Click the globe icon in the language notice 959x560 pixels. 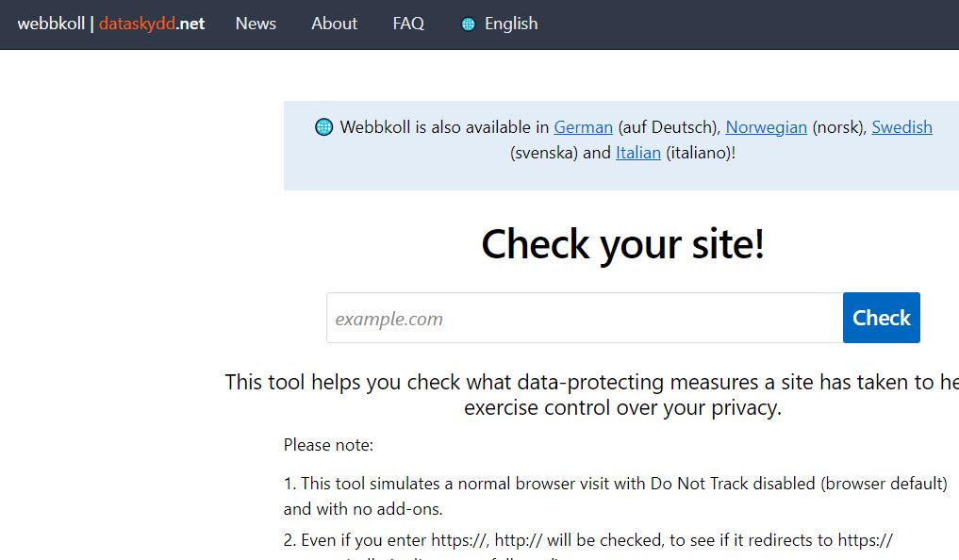(323, 127)
